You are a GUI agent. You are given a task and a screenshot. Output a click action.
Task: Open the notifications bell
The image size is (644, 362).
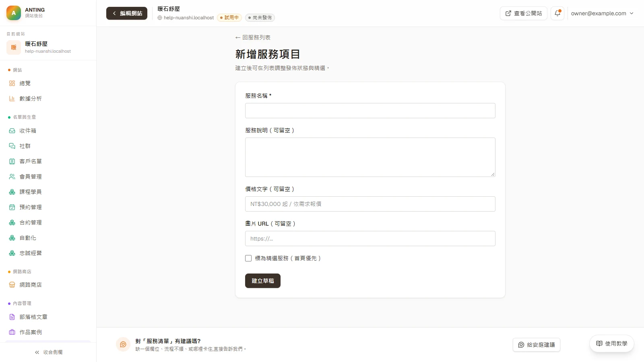(557, 13)
